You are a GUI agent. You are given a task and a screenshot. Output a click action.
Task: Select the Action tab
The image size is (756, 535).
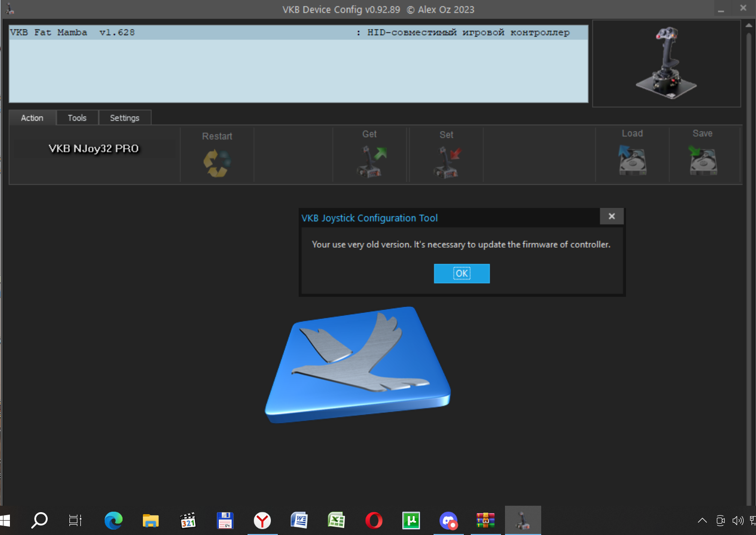(32, 118)
